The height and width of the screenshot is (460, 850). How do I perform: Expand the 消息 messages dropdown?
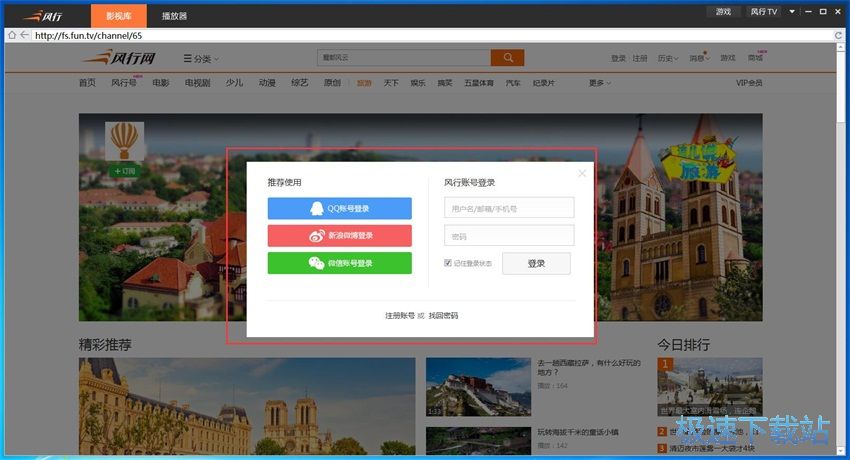click(x=699, y=58)
